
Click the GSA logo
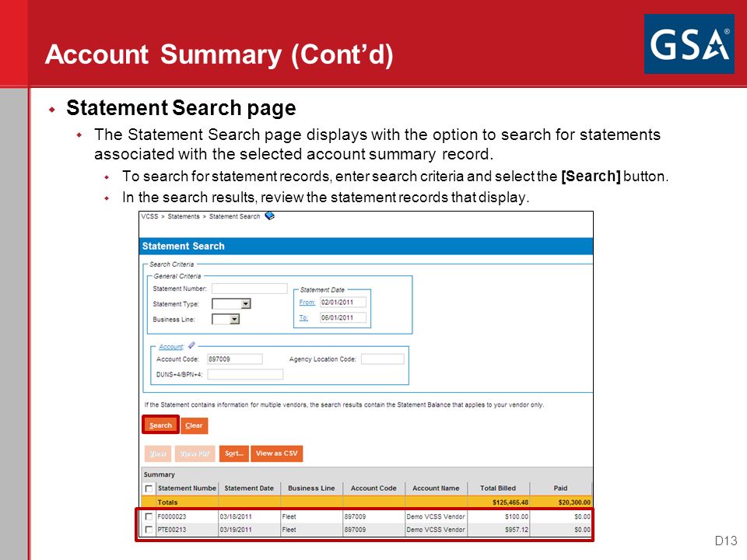(x=689, y=44)
